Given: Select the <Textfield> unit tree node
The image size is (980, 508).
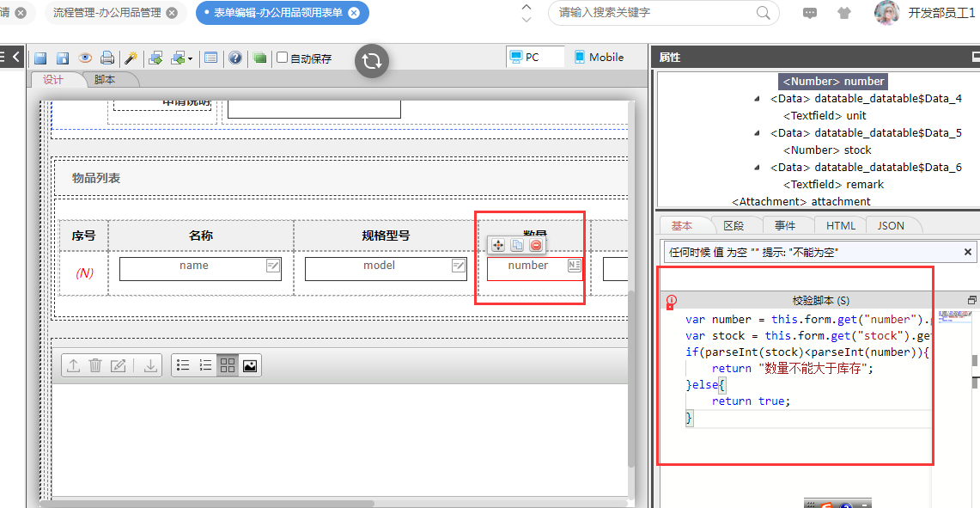Looking at the screenshot, I should 825,116.
